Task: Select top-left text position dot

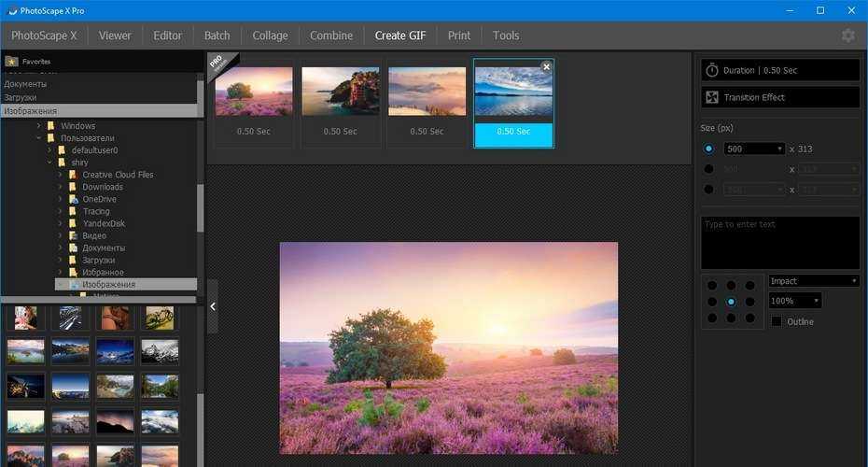Action: 712,286
